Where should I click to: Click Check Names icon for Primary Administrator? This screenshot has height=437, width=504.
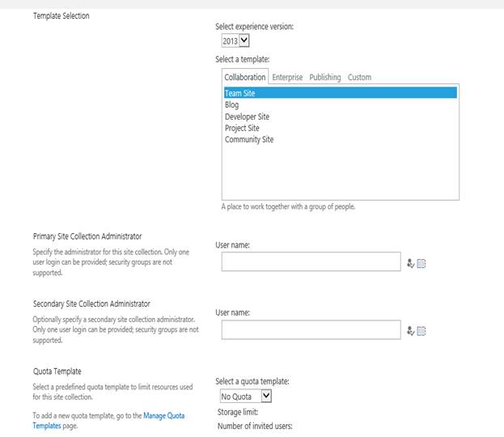[x=411, y=262]
